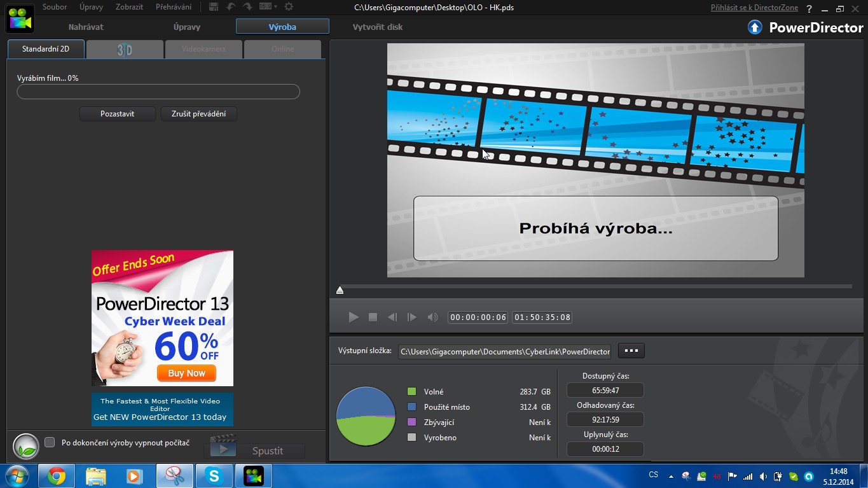Enable shutdown computer after production checkbox
The height and width of the screenshot is (488, 868).
click(x=50, y=442)
